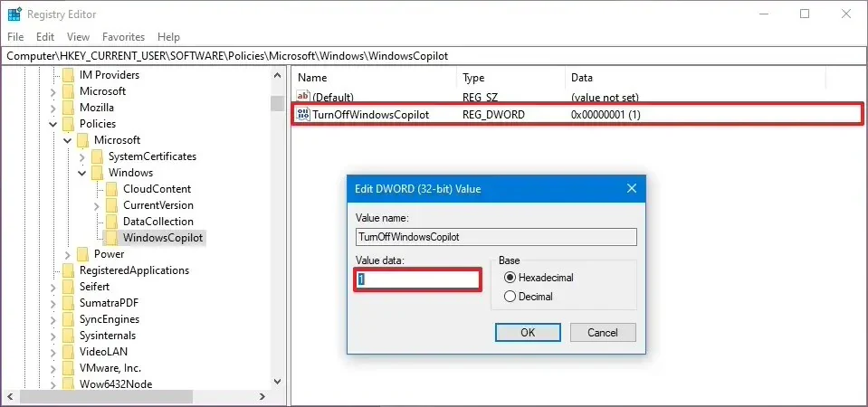Expand the SystemCertificates node
This screenshot has width=868, height=407.
82,156
